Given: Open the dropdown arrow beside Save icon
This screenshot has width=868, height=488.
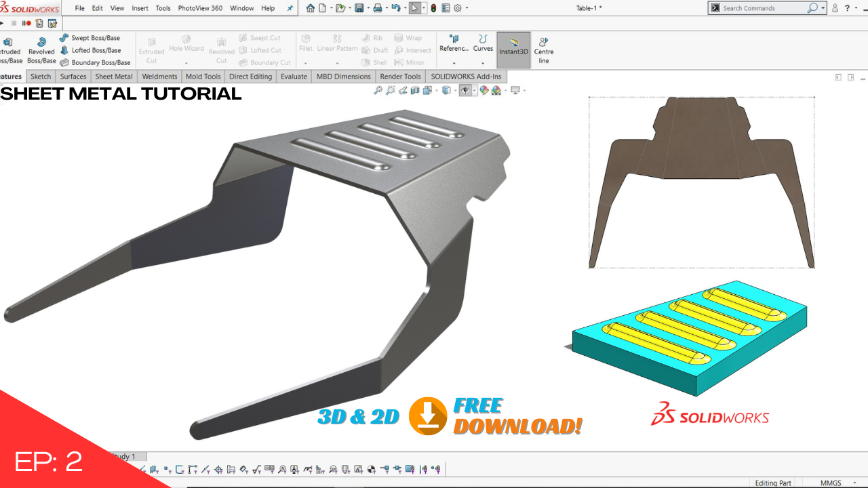Looking at the screenshot, I should 368,8.
